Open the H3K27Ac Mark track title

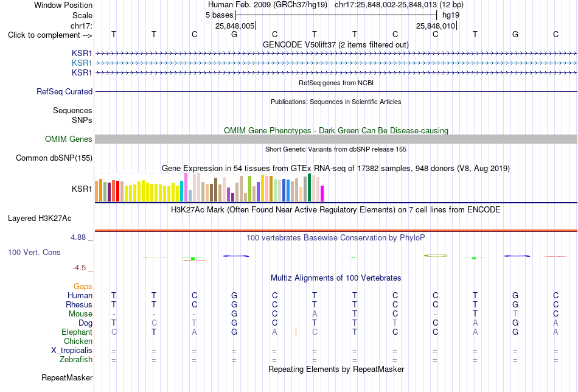[336, 210]
